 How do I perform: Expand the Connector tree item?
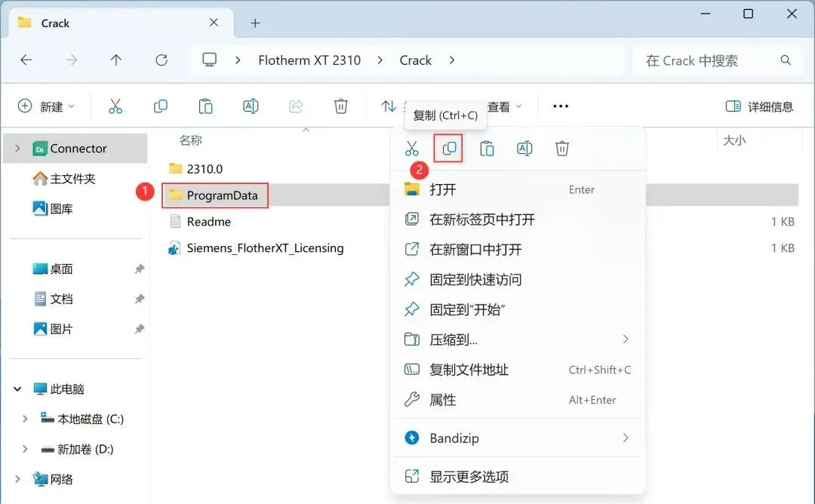tap(17, 149)
